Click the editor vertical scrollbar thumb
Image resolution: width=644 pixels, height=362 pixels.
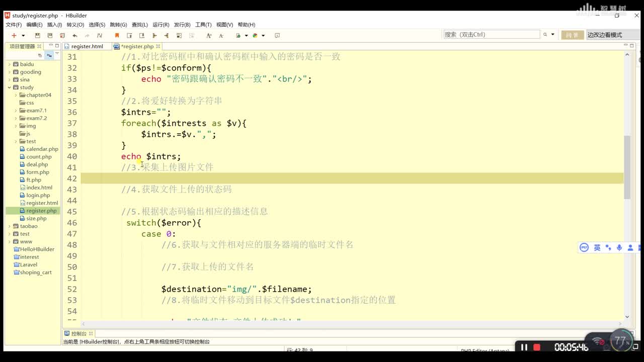(x=627, y=167)
